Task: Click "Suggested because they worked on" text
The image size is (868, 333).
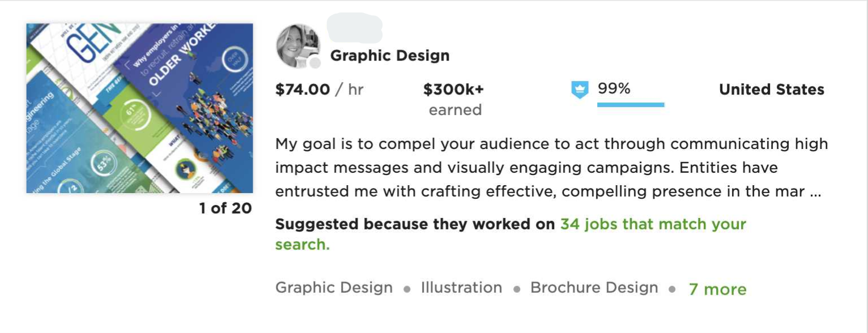Action: (415, 224)
